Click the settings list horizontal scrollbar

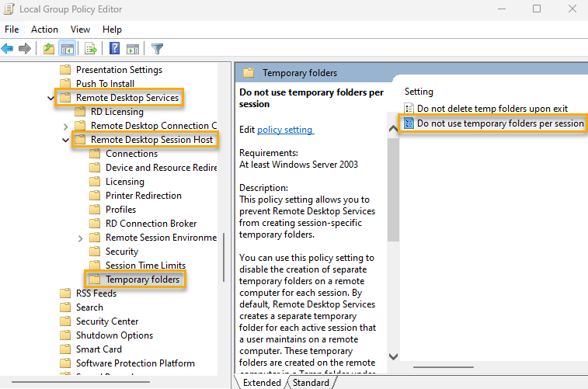point(444,367)
